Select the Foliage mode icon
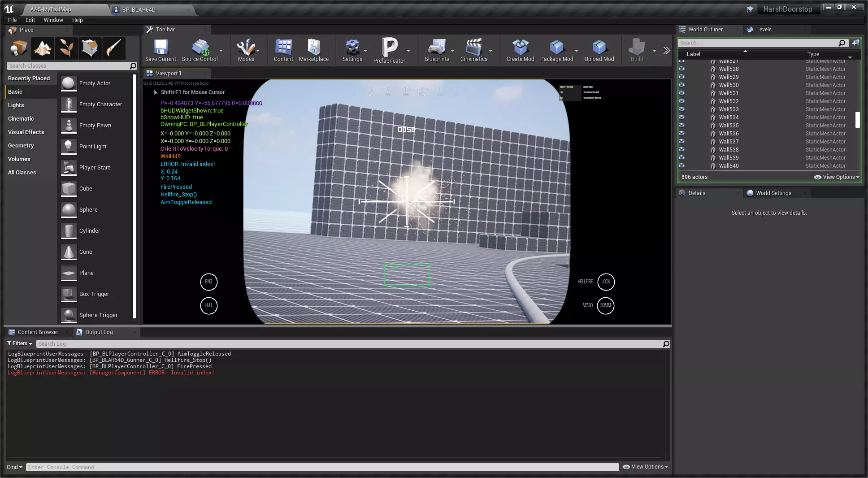 tap(66, 48)
